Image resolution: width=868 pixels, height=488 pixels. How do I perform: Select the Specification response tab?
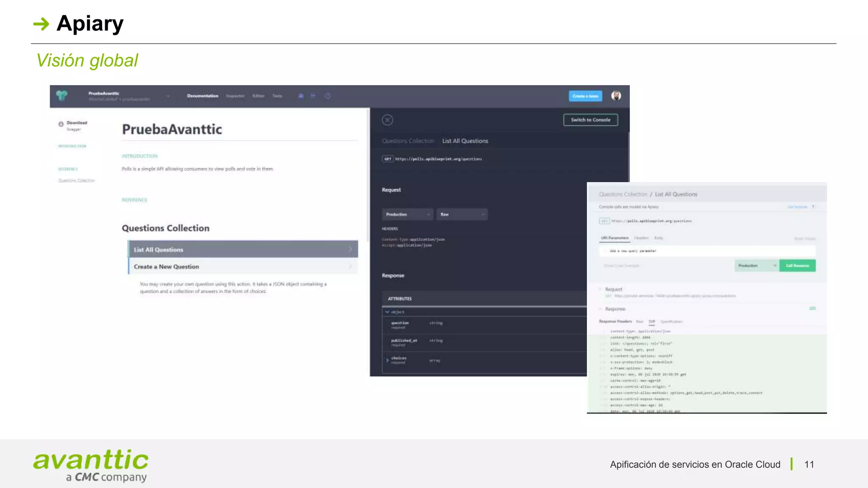671,322
